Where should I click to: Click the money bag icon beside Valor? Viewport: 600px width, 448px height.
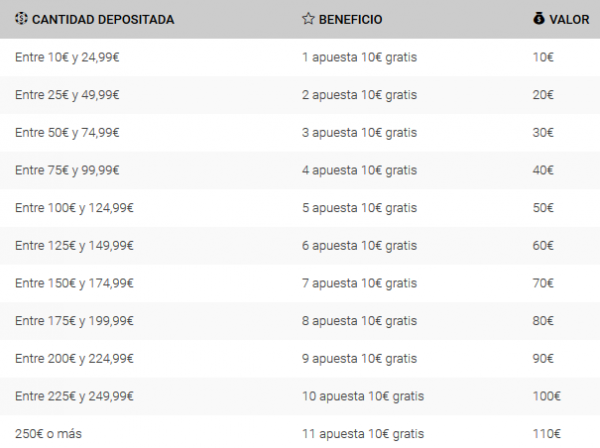[x=538, y=18]
